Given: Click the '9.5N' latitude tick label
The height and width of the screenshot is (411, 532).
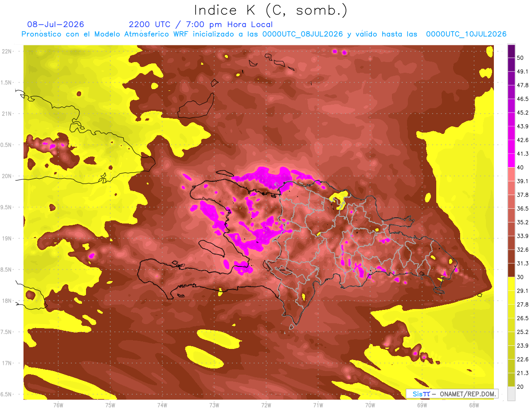Looking at the screenshot, I should (x=7, y=207).
